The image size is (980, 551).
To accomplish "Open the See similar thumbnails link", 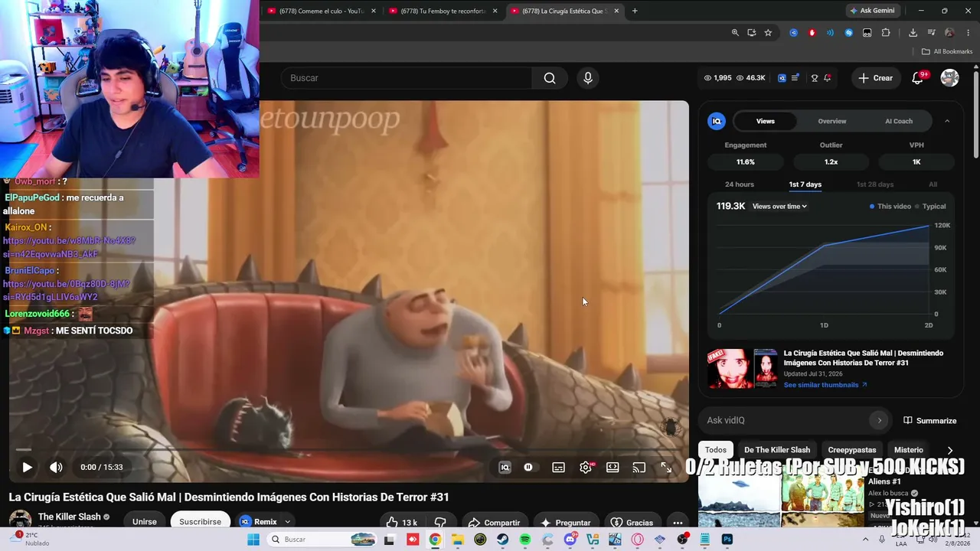I will tap(825, 385).
